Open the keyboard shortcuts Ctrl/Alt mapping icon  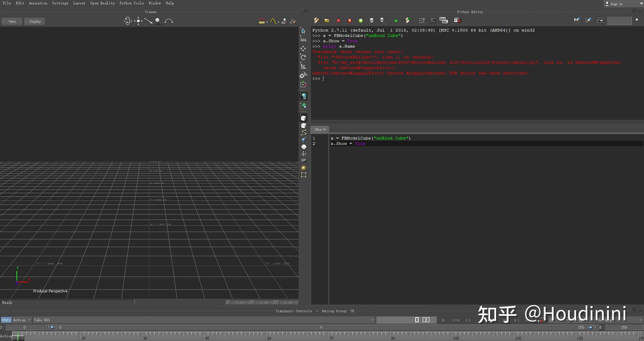(x=444, y=20)
